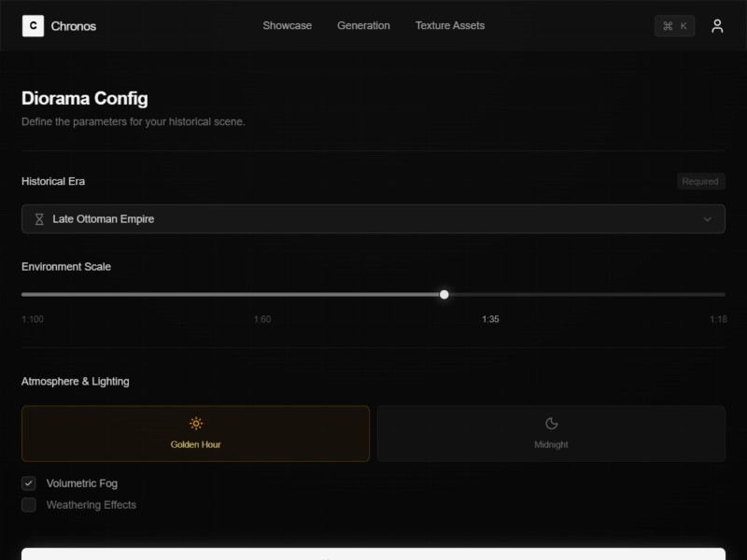
Task: Click the checkmark in Volumetric Fog box
Action: coord(29,483)
